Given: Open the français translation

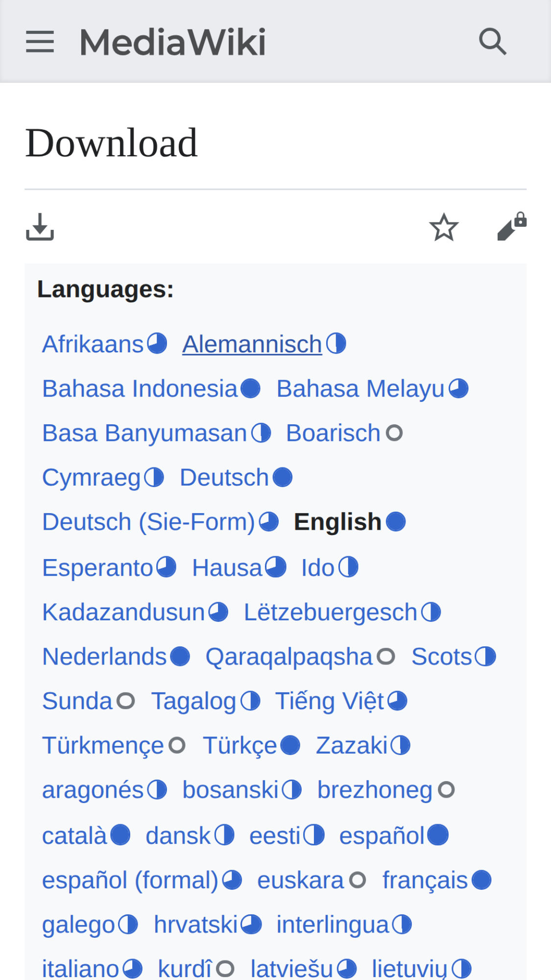Looking at the screenshot, I should coord(425,881).
